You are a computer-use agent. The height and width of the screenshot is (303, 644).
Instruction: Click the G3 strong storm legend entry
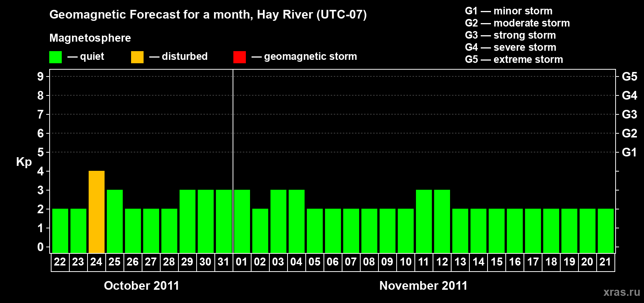[510, 35]
